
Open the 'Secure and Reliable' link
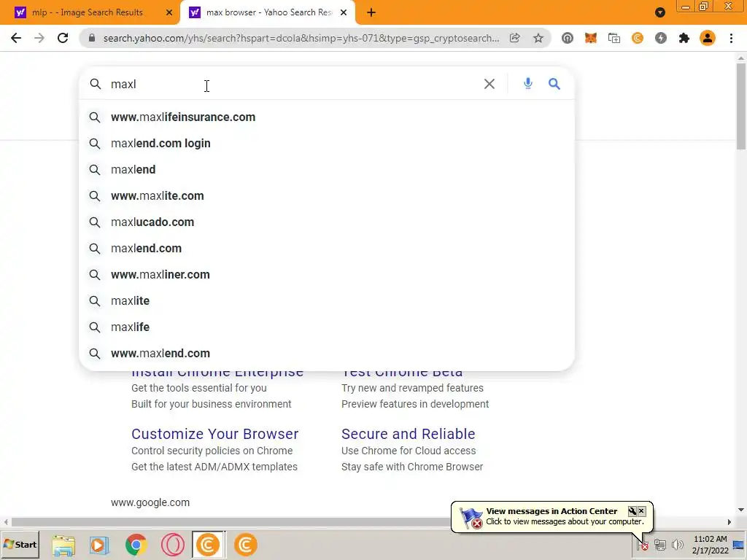coord(409,434)
